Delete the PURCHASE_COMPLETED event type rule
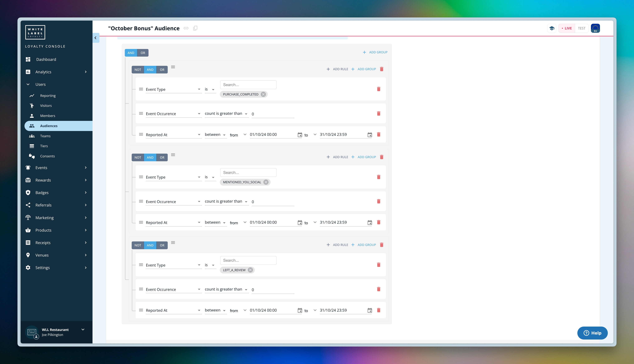Screen dimensions: 634x364 (378, 89)
